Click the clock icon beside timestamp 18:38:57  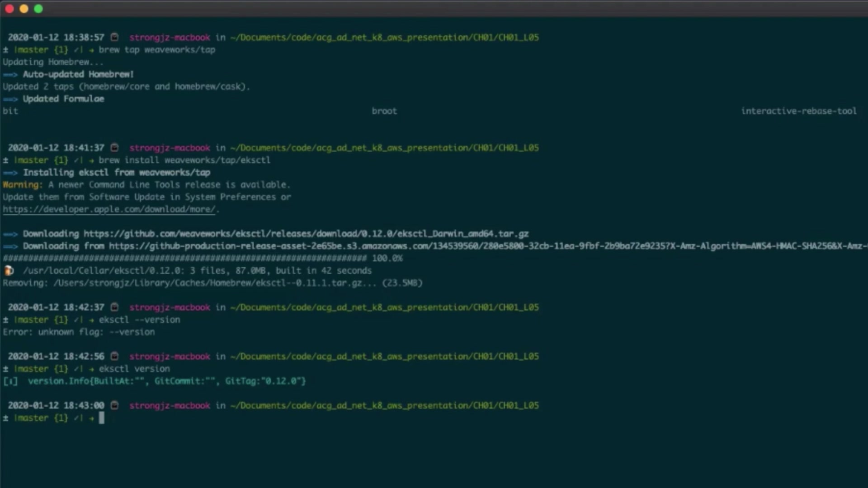click(x=115, y=37)
